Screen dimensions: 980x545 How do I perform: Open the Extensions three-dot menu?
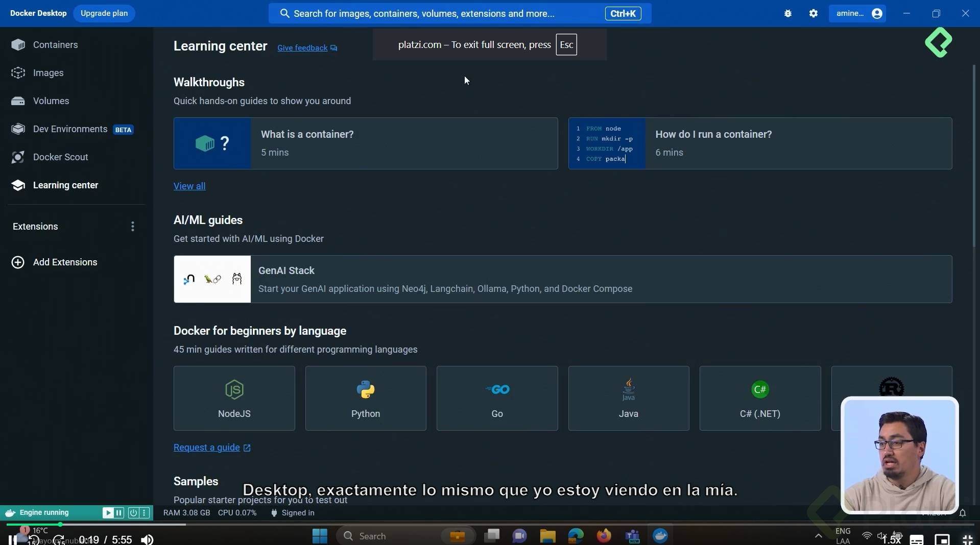click(x=133, y=227)
